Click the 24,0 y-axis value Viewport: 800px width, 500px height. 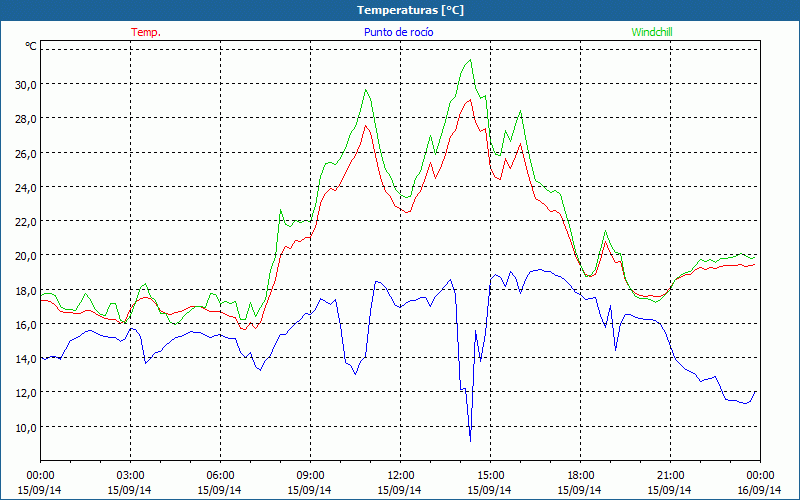(26, 187)
